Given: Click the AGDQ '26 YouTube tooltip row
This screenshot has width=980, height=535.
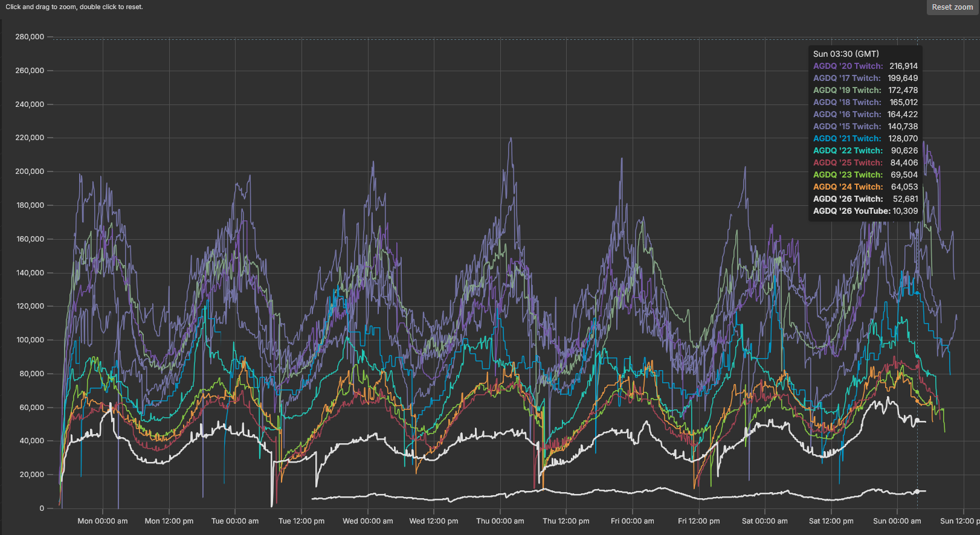Looking at the screenshot, I should [865, 211].
